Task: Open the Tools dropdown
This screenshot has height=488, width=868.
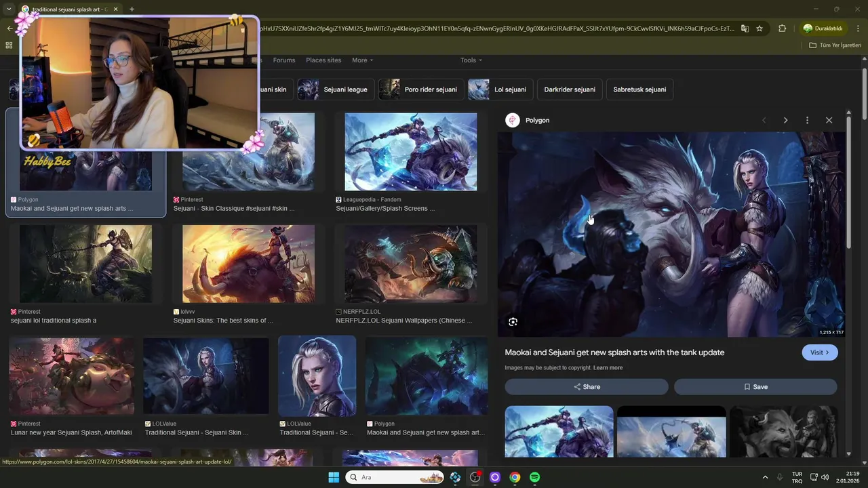Action: point(471,60)
